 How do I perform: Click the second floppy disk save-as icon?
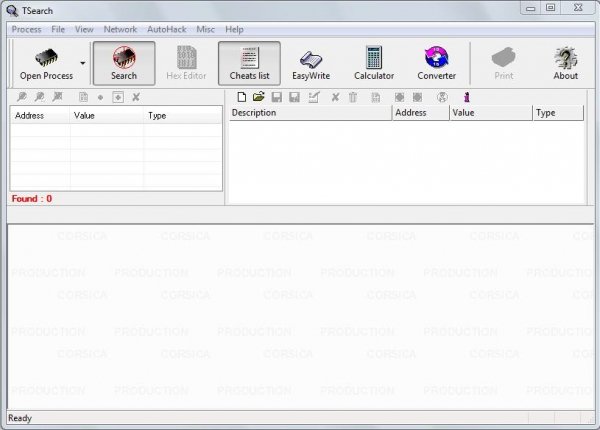(x=294, y=97)
